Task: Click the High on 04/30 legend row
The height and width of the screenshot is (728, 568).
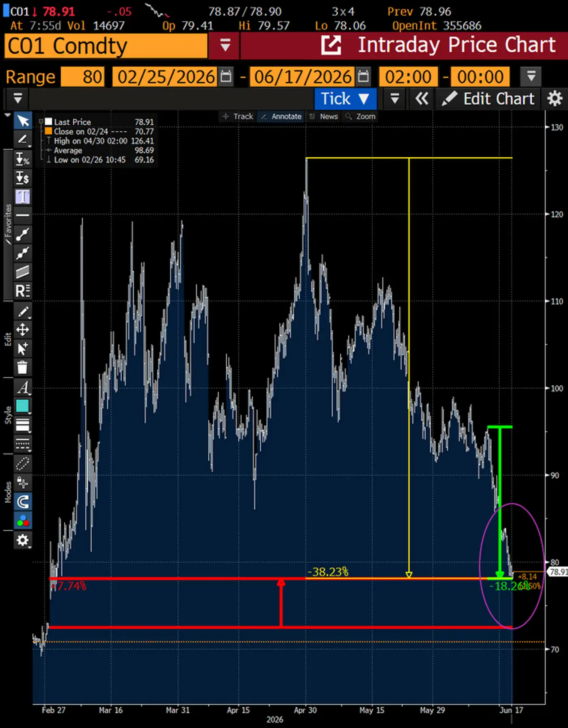Action: tap(99, 141)
